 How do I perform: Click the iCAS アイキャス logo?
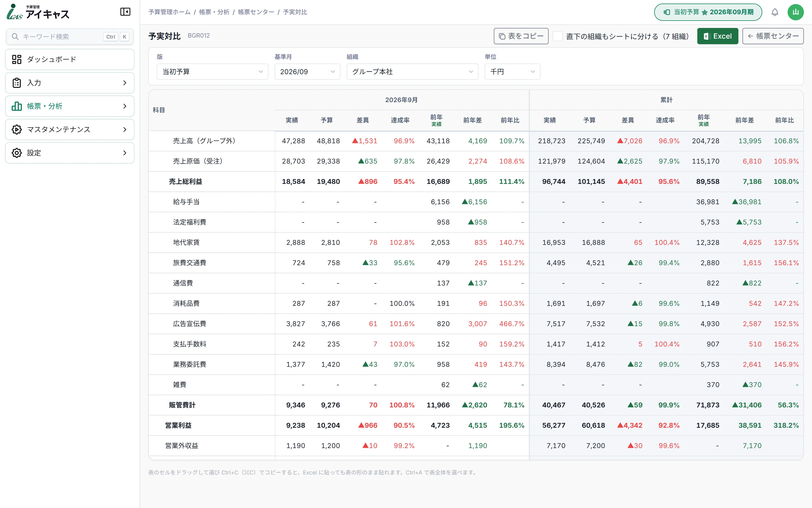pos(38,12)
